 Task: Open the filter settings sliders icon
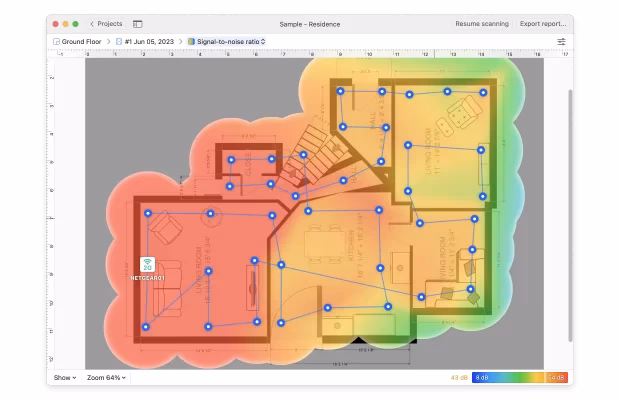pos(561,42)
